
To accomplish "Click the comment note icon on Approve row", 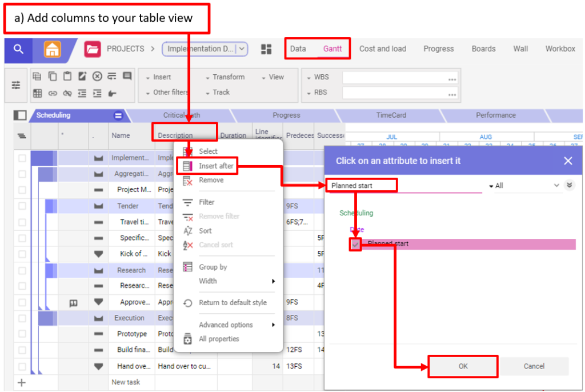I will pos(73,302).
